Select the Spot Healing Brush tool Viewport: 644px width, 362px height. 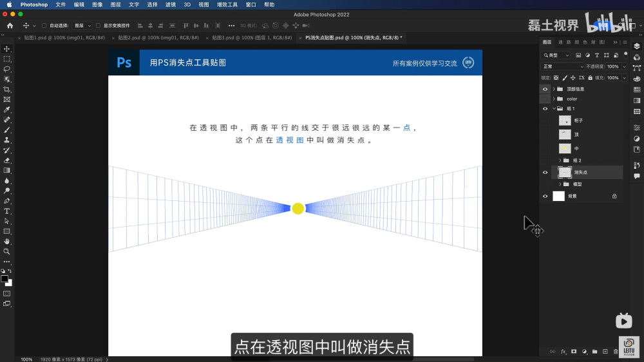[x=7, y=120]
